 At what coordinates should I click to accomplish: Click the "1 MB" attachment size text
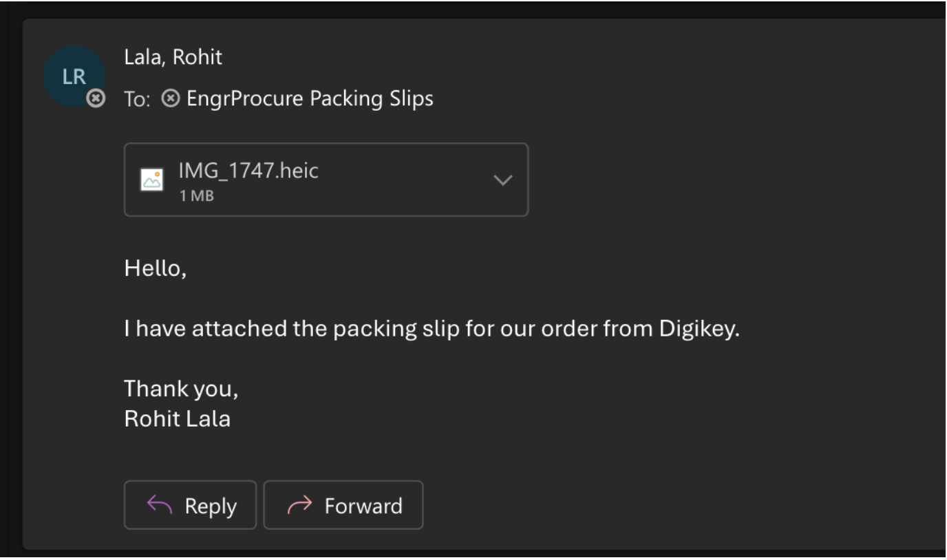[x=195, y=196]
